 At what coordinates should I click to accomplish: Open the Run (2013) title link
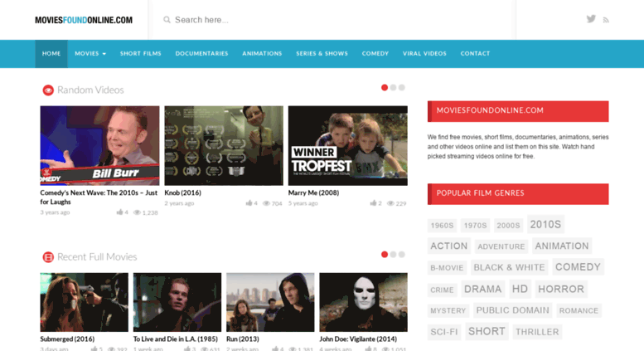[x=243, y=339]
